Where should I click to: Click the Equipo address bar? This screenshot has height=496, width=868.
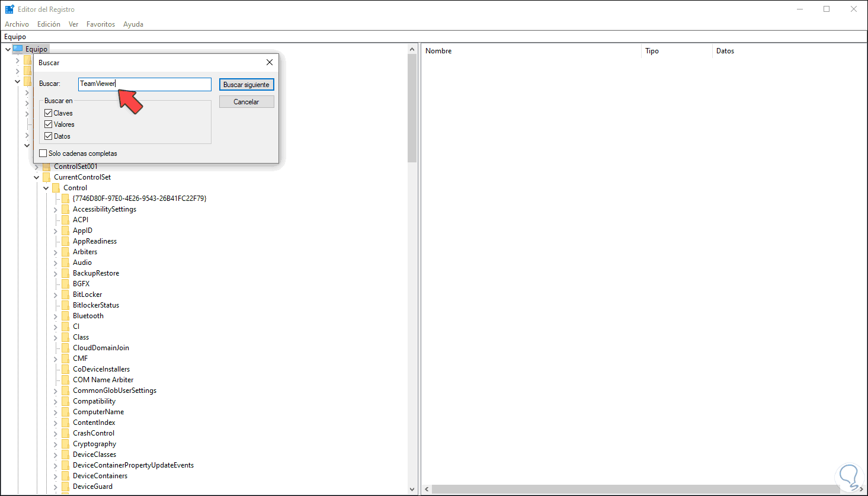tap(434, 37)
